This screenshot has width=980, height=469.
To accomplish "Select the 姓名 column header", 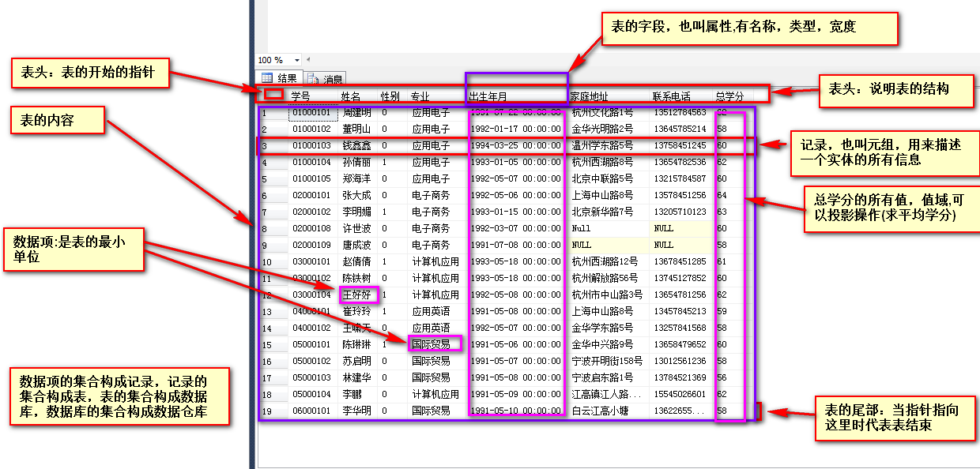I will coord(350,96).
